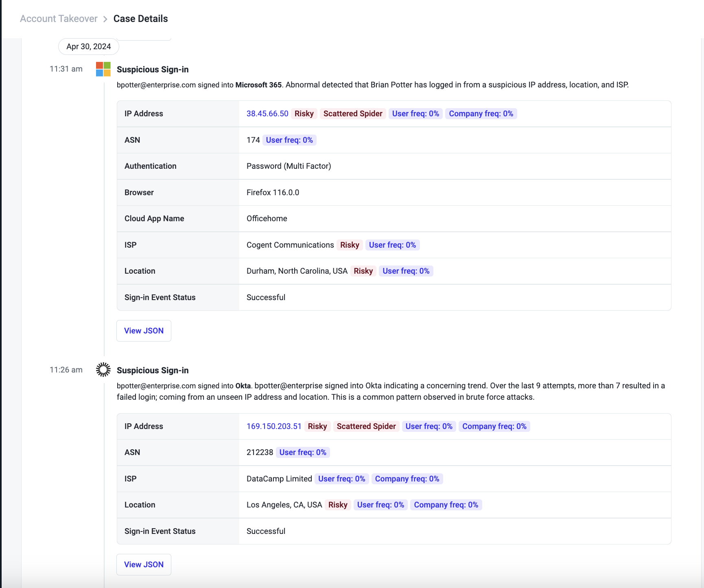Open IP address 169.150.203.51 link
Screen dimensions: 704x588
[274, 426]
